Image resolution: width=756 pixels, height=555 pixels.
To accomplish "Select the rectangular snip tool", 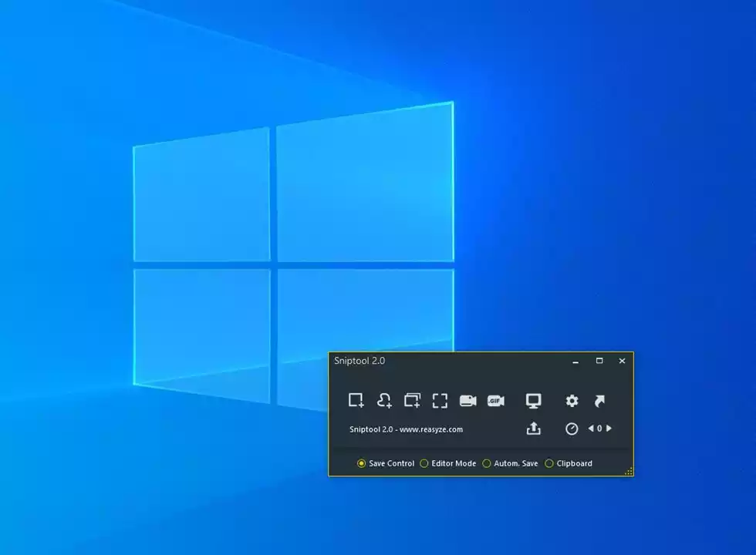I will pyautogui.click(x=356, y=401).
